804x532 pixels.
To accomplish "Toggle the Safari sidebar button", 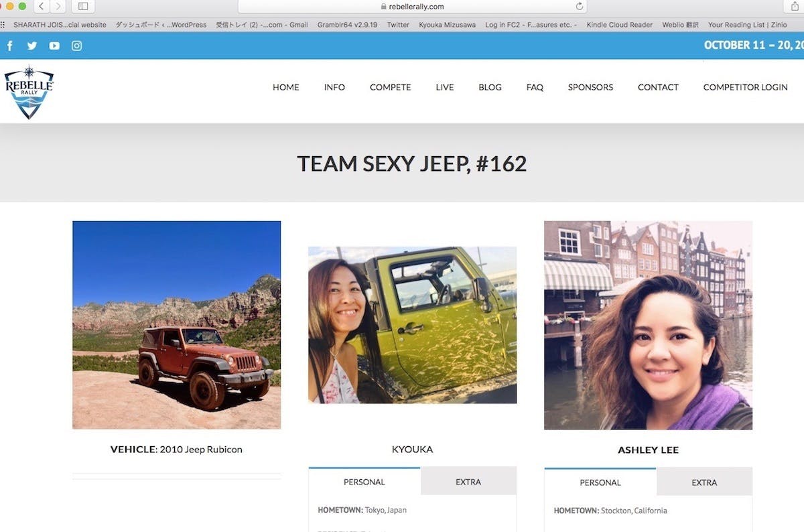I will coord(83,7).
